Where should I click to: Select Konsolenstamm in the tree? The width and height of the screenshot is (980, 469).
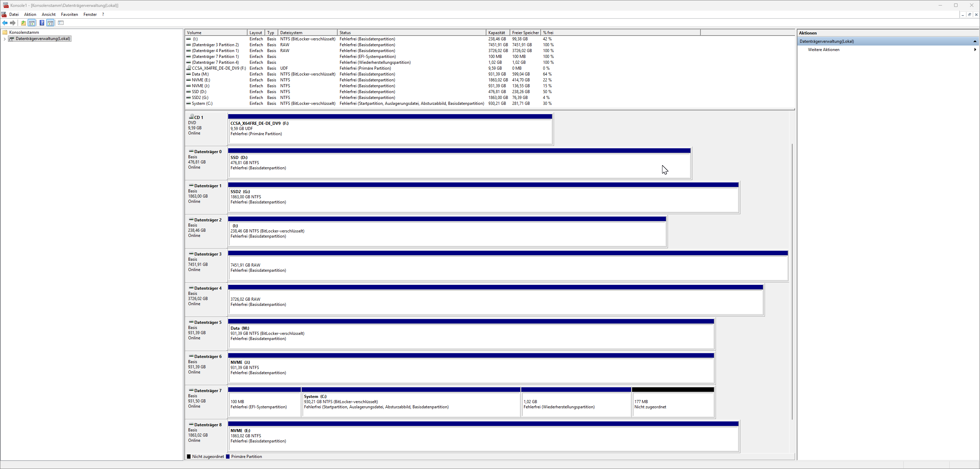[24, 32]
